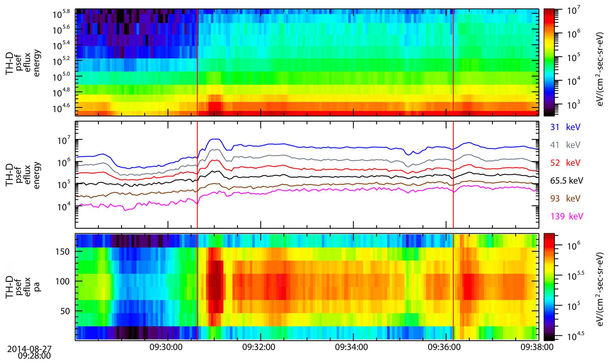Click the 09:32:00 time axis label

(259, 347)
